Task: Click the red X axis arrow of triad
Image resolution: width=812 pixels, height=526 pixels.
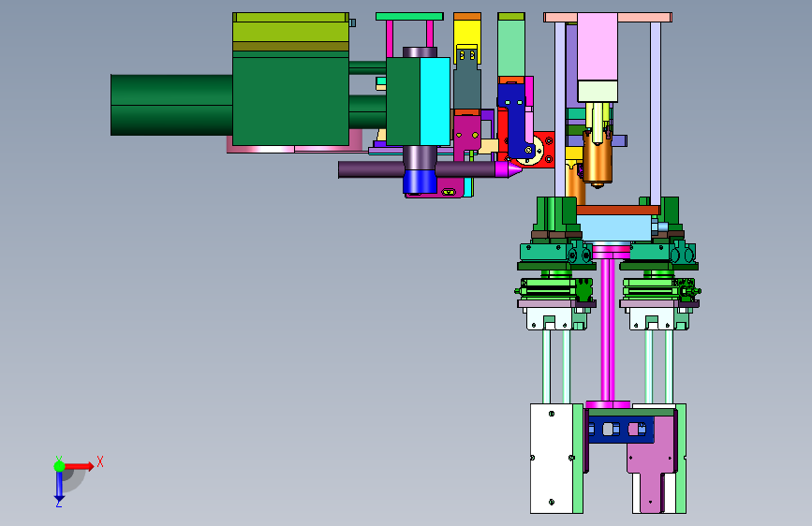Action: tap(79, 466)
